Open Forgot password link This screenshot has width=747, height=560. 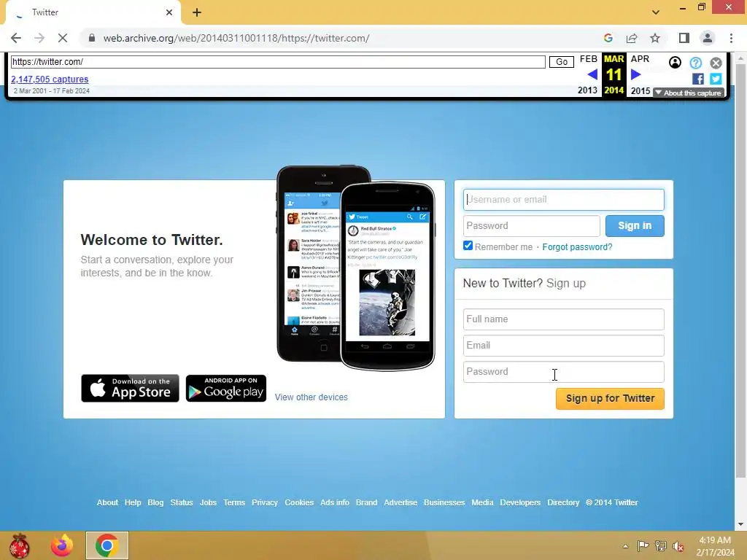pyautogui.click(x=577, y=247)
